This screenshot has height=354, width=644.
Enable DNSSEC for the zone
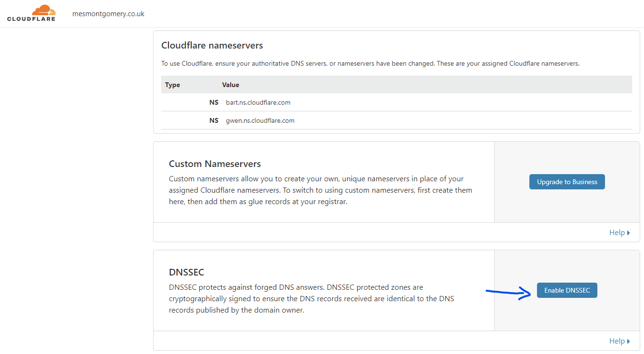(567, 290)
